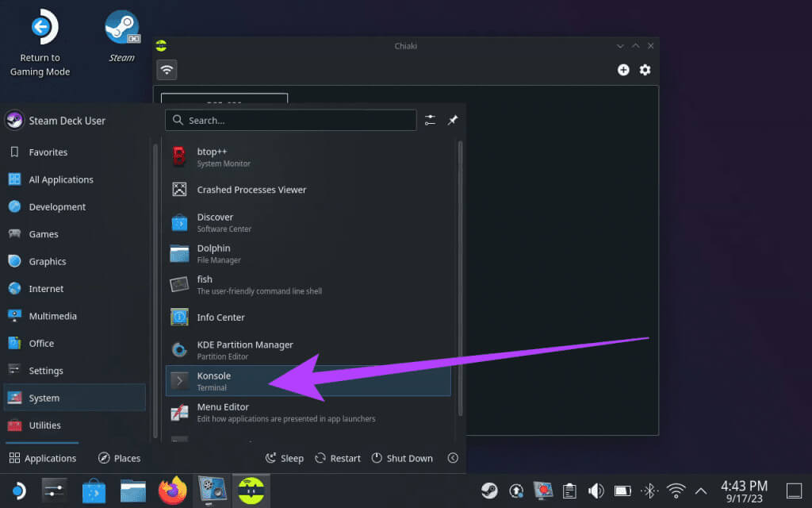Open system updates tray icon
This screenshot has width=812, height=508.
point(516,491)
